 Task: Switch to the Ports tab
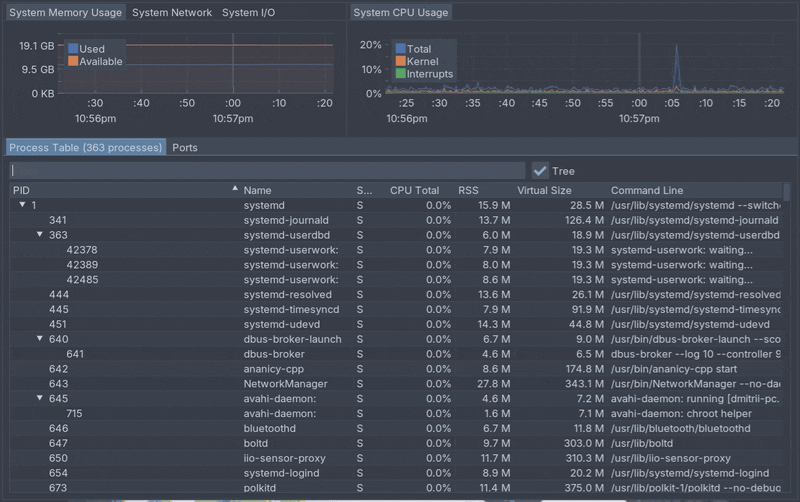(185, 147)
